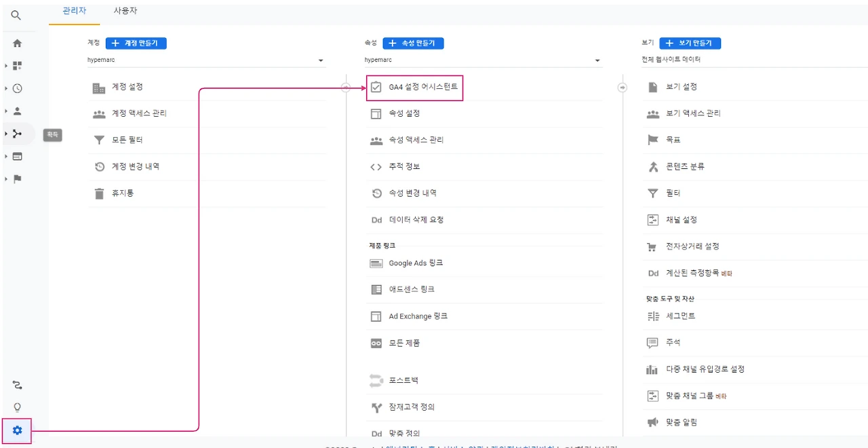Expand Behavior arrow in left sidebar
Image resolution: width=868 pixels, height=448 pixels.
coord(5,156)
